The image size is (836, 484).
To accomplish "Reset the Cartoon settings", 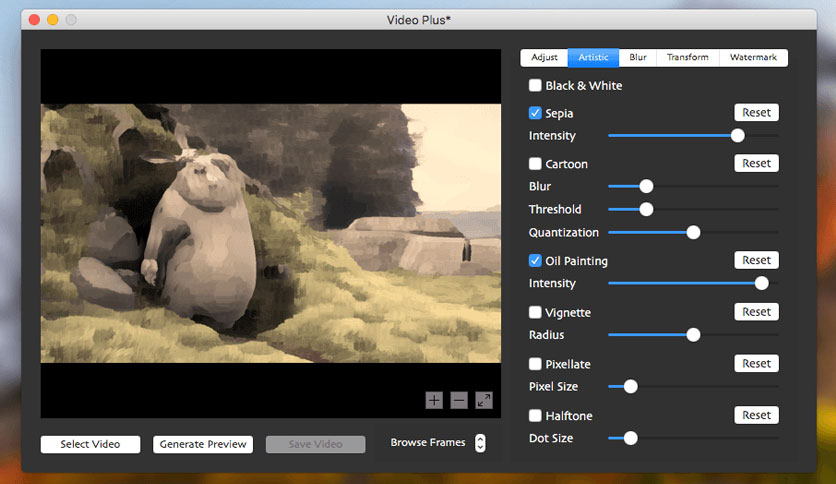I will pos(757,163).
